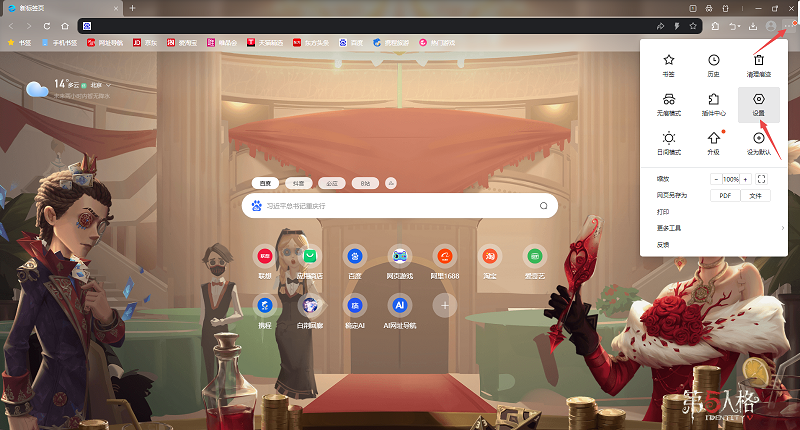
Task: Open the AI网址导航 shortcut tile
Action: 399,311
